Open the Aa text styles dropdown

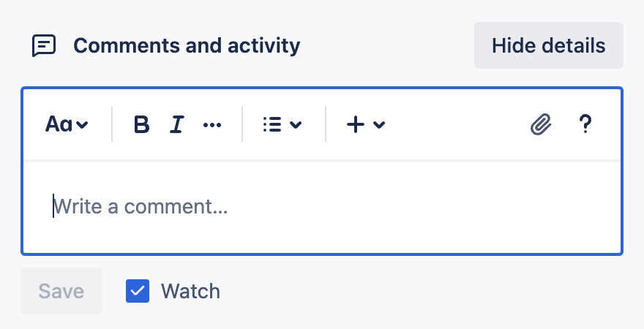click(67, 124)
